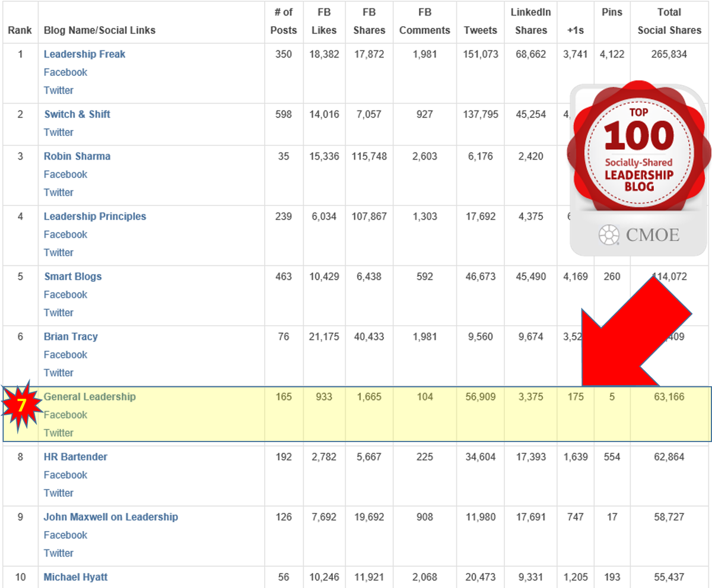
Task: Select pins value 554 for HR Bartender
Action: 612,457
